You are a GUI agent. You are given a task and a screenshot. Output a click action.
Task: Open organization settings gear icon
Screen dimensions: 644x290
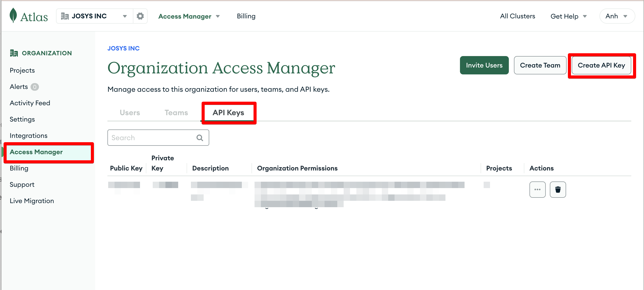point(140,16)
